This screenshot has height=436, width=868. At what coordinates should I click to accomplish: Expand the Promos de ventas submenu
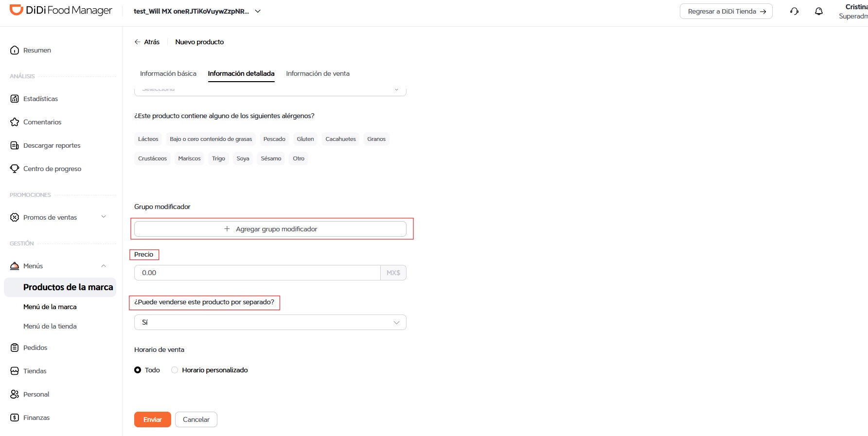(104, 217)
